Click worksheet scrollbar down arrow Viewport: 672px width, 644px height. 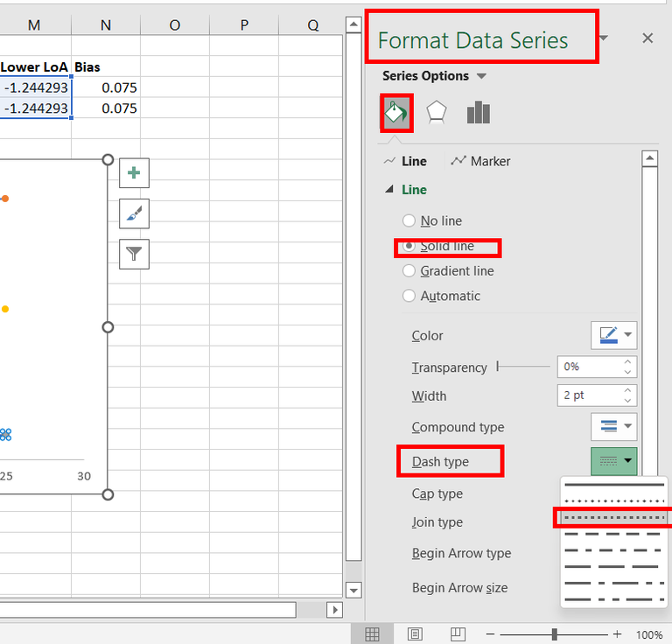(353, 590)
